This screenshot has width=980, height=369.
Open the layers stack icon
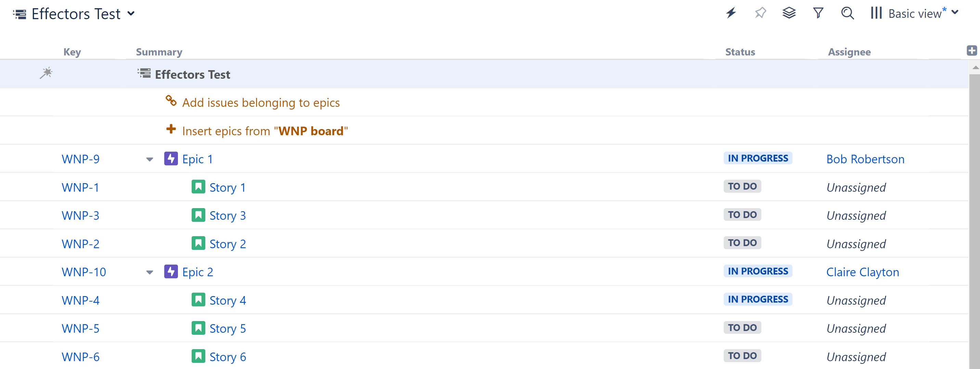[x=789, y=13]
